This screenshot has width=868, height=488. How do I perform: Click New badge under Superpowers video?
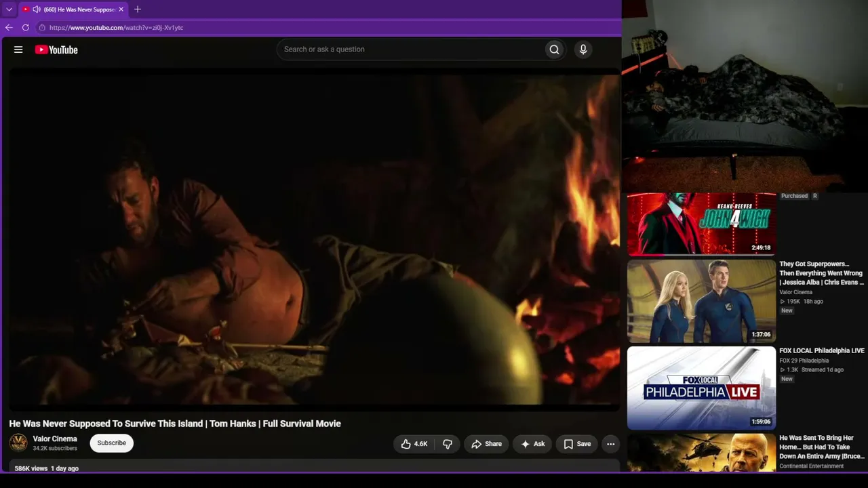(787, 311)
